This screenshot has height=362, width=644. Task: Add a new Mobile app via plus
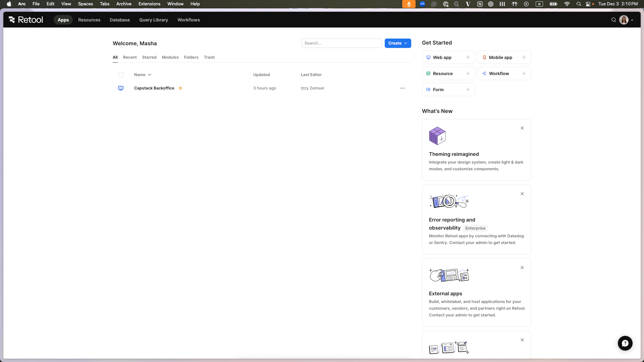524,57
